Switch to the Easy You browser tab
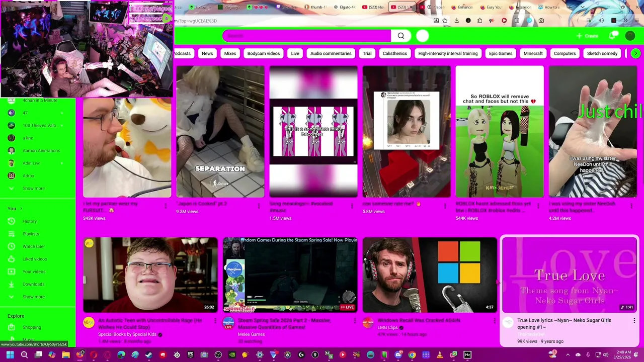This screenshot has width=644, height=362. [491, 7]
